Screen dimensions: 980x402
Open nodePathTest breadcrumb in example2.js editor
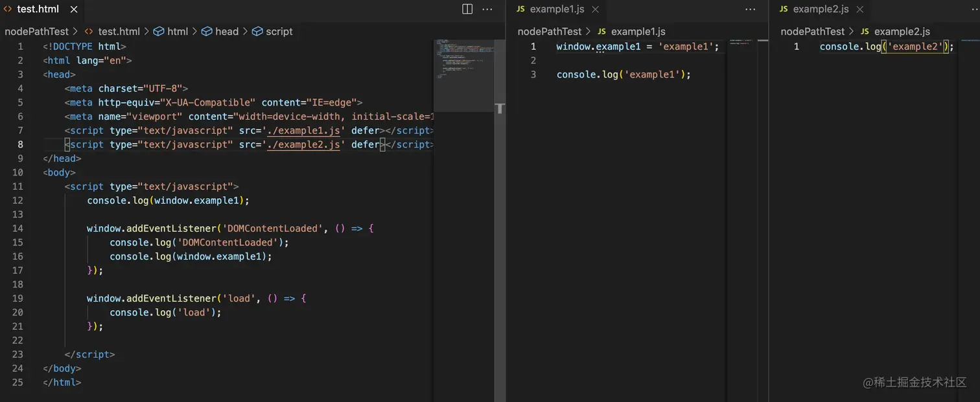(x=813, y=31)
